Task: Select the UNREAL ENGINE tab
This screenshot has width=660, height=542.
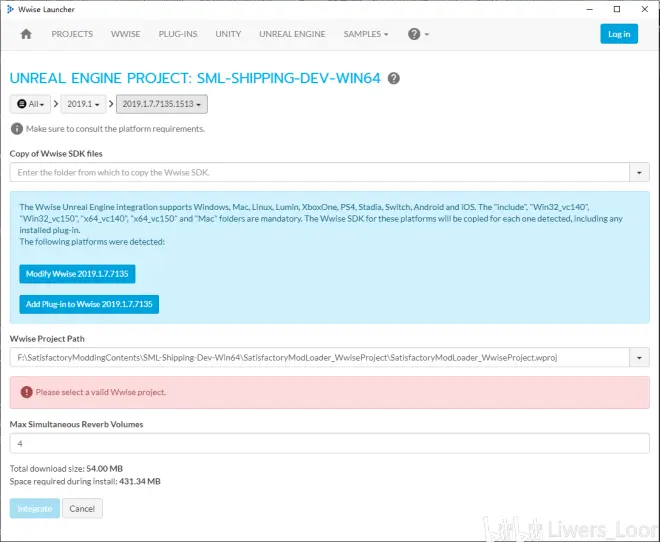Action: pyautogui.click(x=292, y=34)
